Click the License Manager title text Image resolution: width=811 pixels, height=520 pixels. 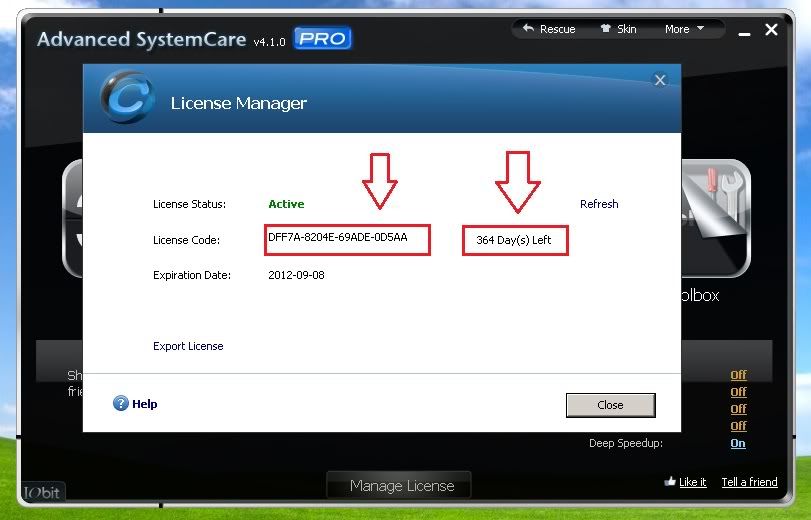(238, 103)
